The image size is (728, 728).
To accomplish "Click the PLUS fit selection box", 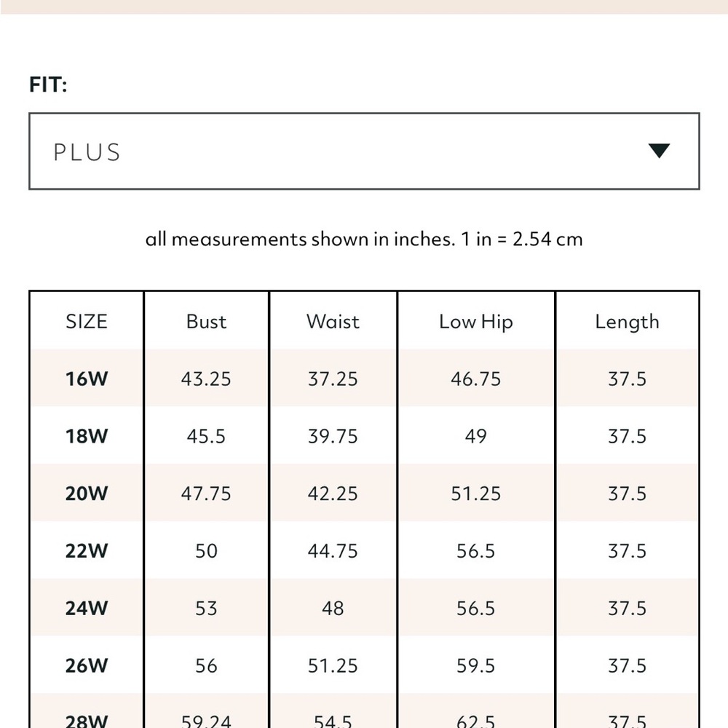I will tap(364, 151).
